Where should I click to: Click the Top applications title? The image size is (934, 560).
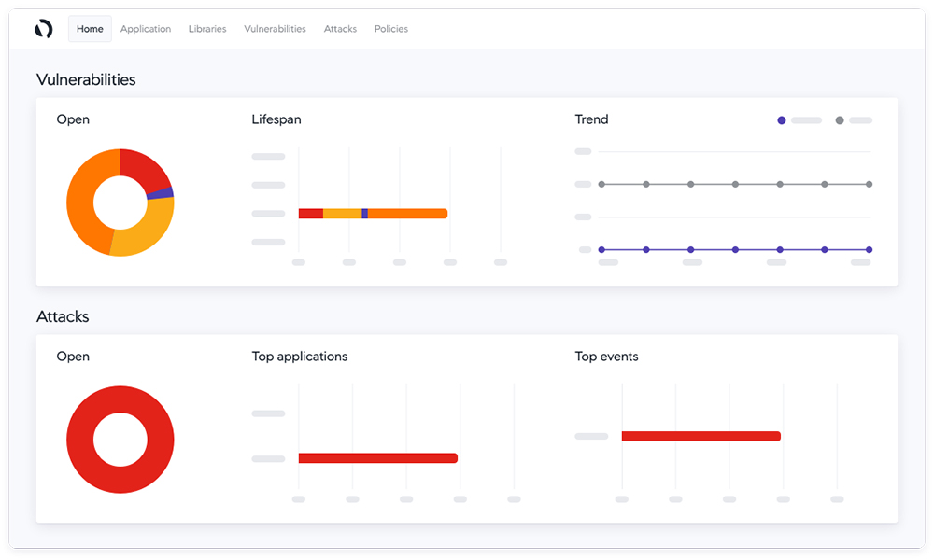point(300,357)
